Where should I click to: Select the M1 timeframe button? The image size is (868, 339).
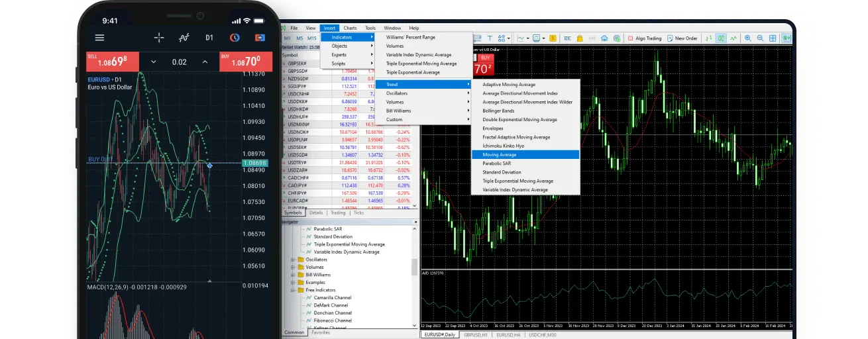tap(288, 38)
